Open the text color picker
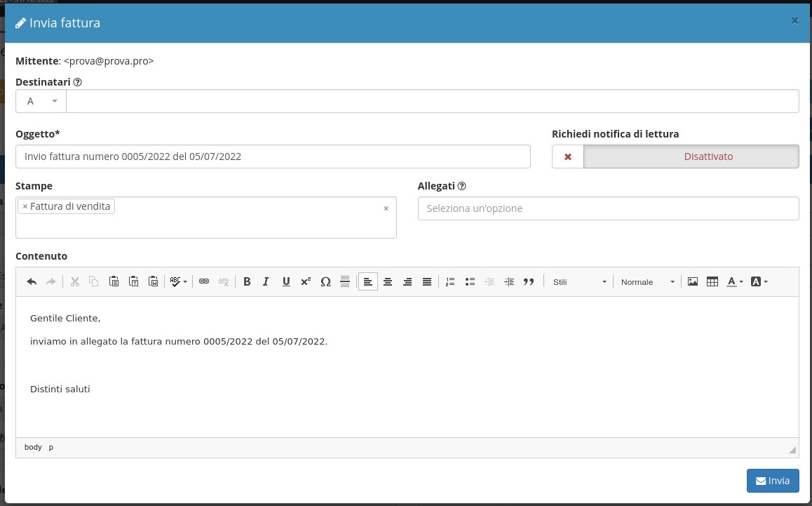 pos(734,282)
